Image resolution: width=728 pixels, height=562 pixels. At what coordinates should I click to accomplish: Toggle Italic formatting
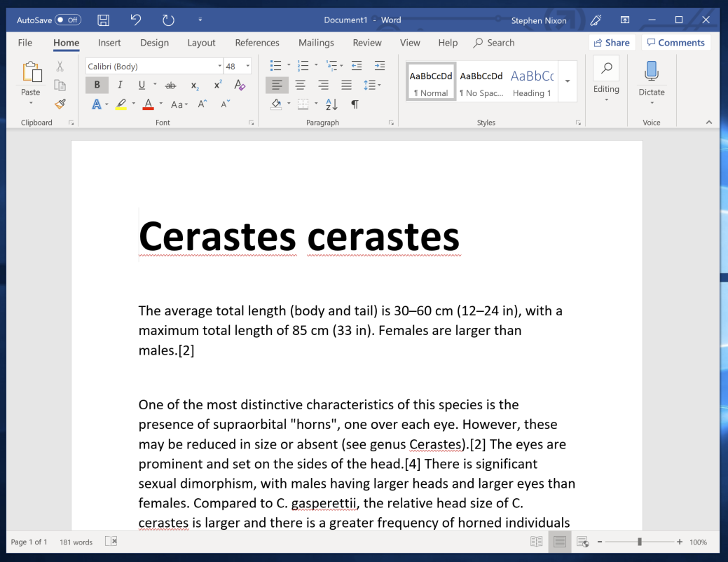pos(120,85)
